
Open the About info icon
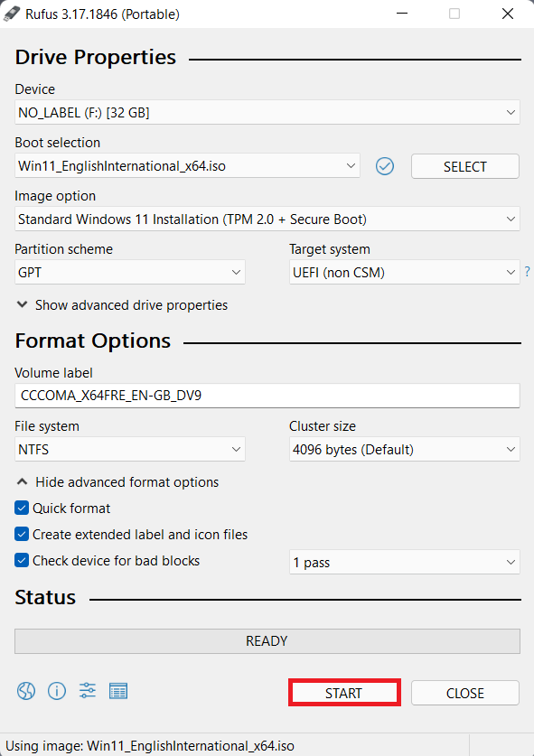click(x=57, y=691)
